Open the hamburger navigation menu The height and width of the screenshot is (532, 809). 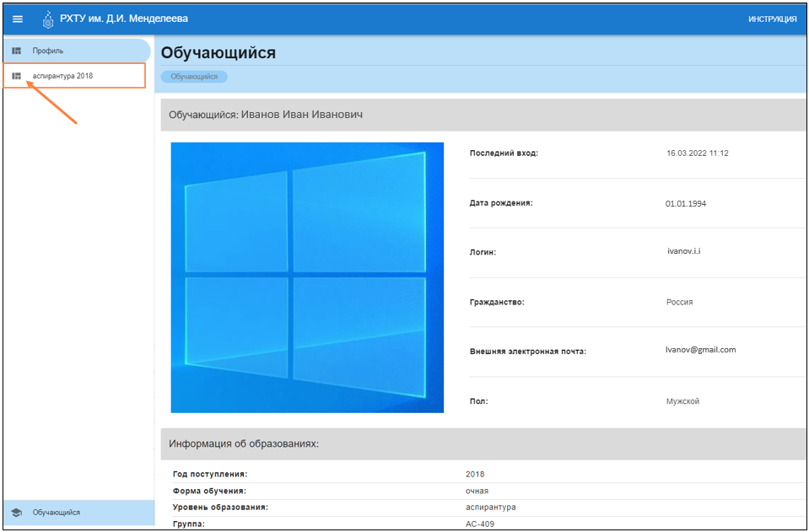point(18,19)
